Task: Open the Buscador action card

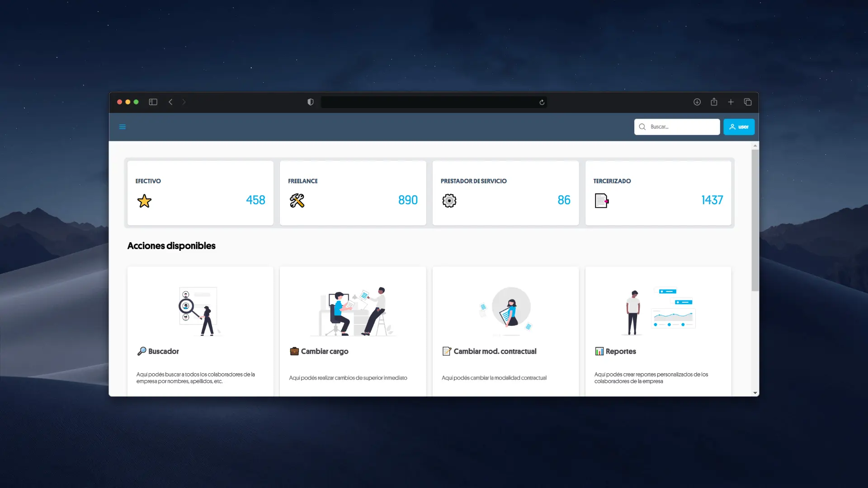Action: tap(200, 332)
